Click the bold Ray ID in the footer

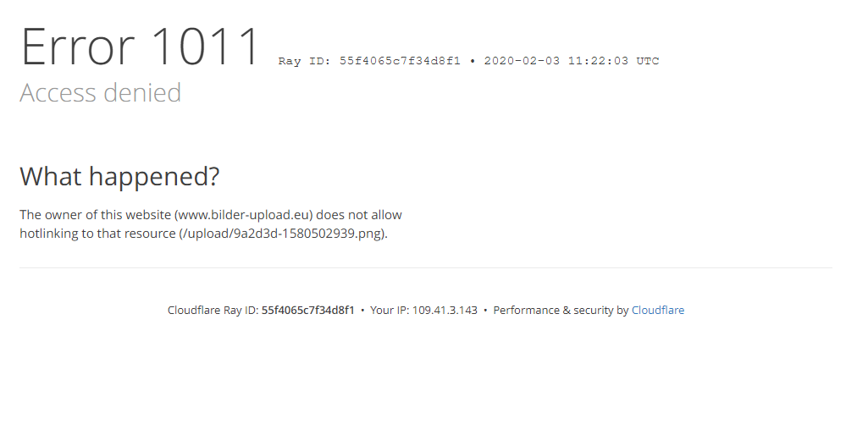coord(307,311)
